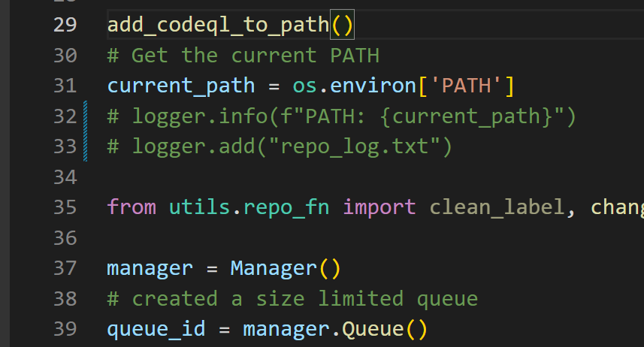Click line number 34 in the gutter
644x347 pixels.
click(65, 177)
